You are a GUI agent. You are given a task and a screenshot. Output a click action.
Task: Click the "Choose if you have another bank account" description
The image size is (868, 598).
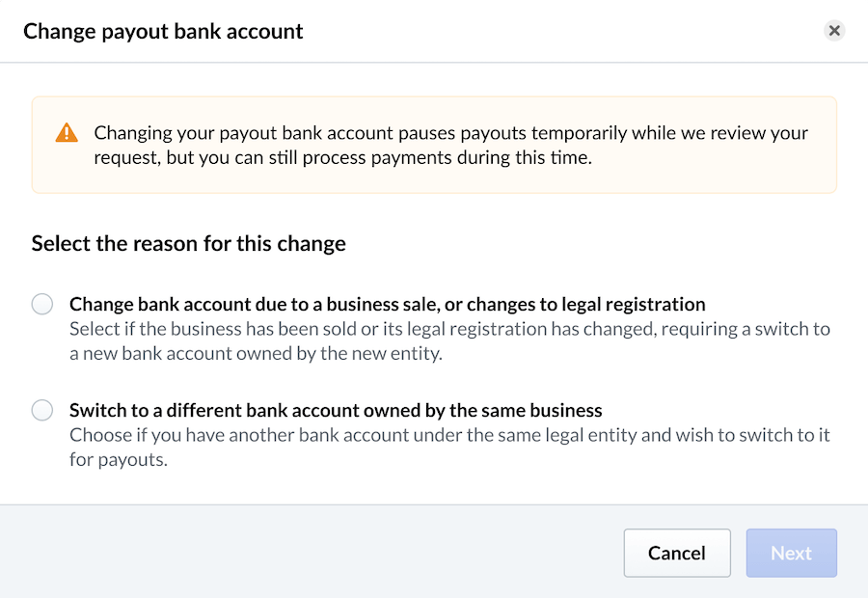pyautogui.click(x=449, y=435)
